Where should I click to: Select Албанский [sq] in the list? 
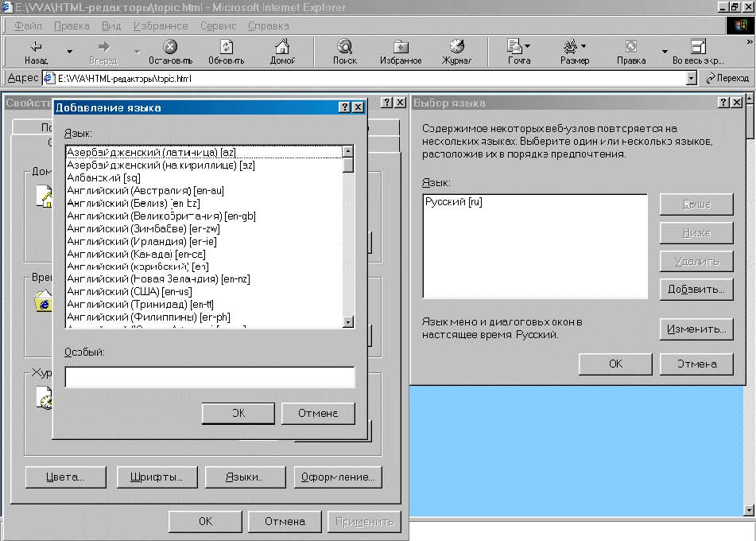pyautogui.click(x=204, y=177)
